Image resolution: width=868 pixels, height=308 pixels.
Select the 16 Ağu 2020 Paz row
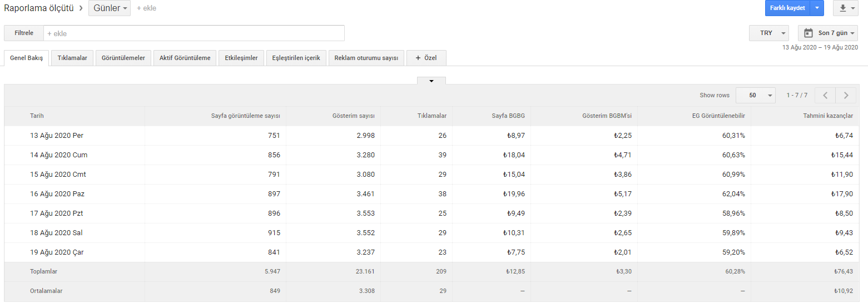[431, 193]
